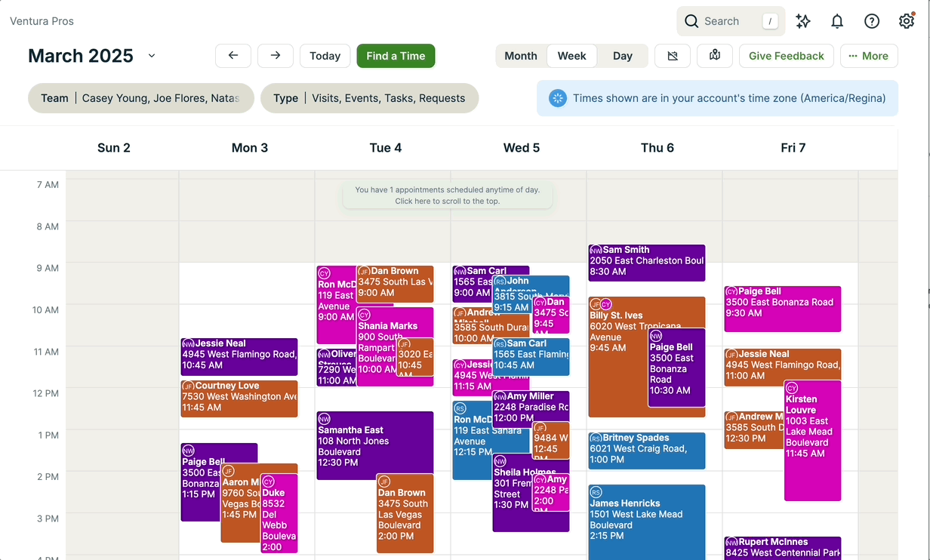Click the help question mark icon

pos(872,21)
